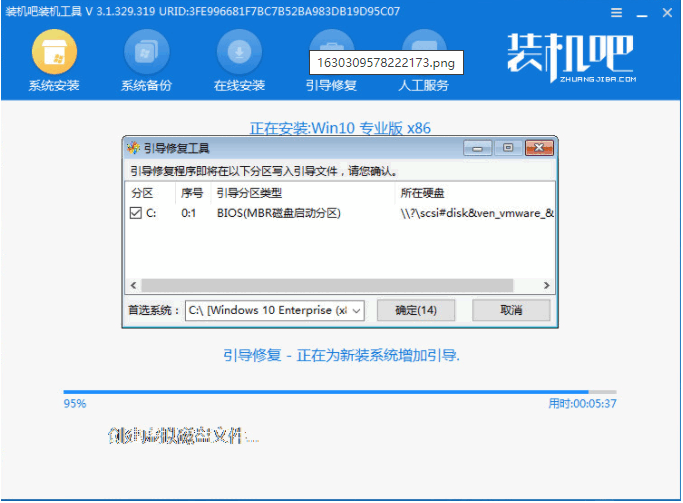Close the 引导修复工具 dialog
Viewport: 683px width, 503px height.
[539, 148]
